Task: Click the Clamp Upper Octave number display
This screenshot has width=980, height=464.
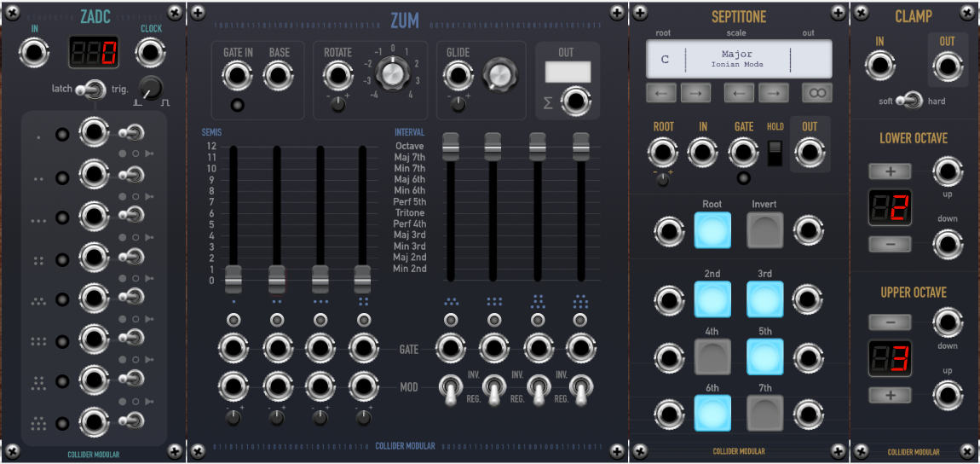Action: point(890,358)
